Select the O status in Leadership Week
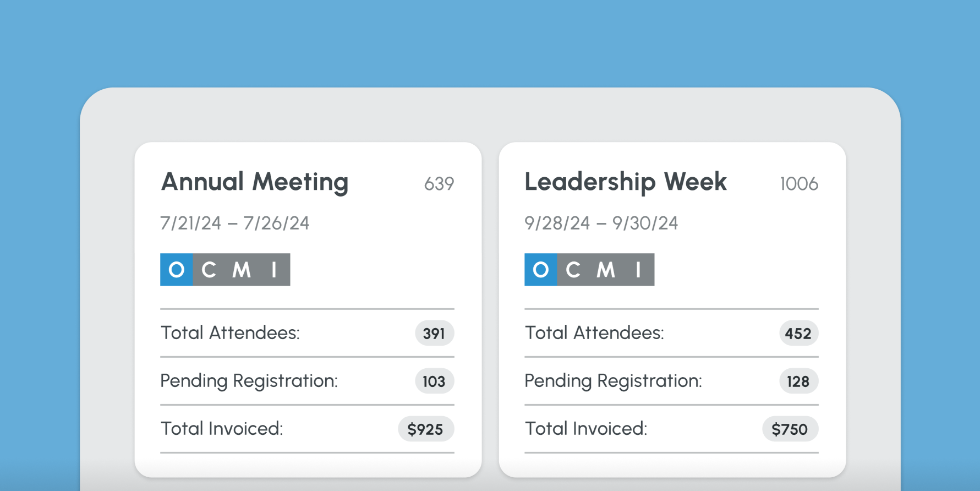Viewport: 980px width, 491px height. click(x=540, y=270)
